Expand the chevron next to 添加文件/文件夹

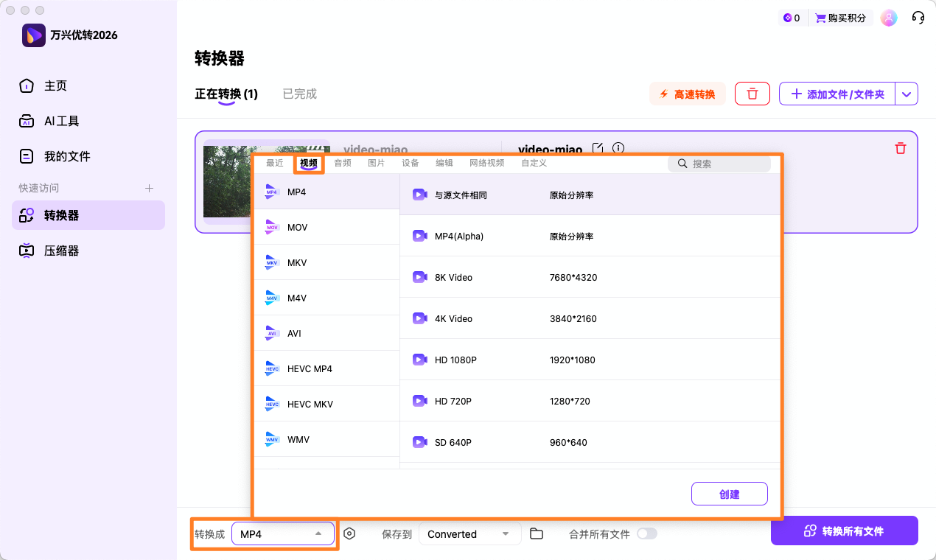(x=907, y=94)
